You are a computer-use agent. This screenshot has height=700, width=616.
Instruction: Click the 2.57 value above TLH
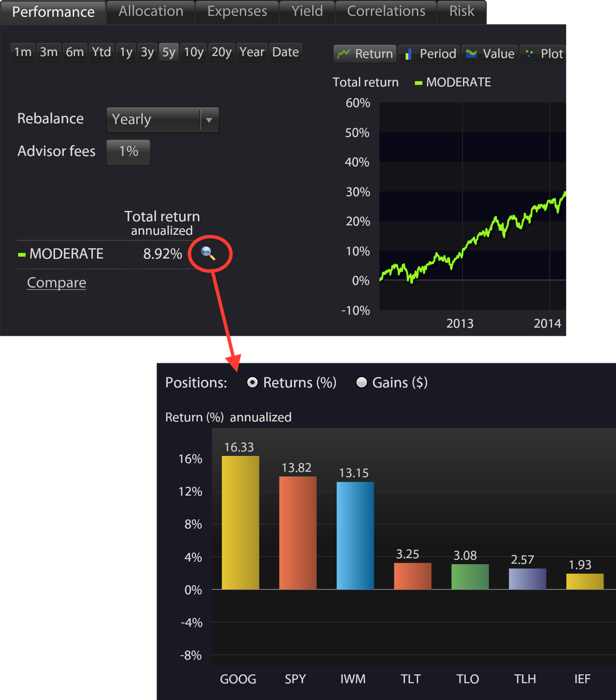point(523,559)
